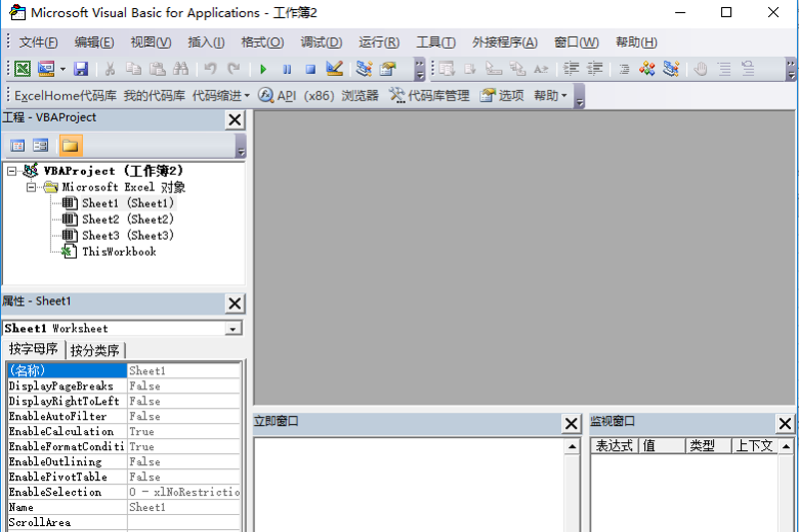
Task: Click 代码库管理 toolbar button
Action: click(x=429, y=96)
